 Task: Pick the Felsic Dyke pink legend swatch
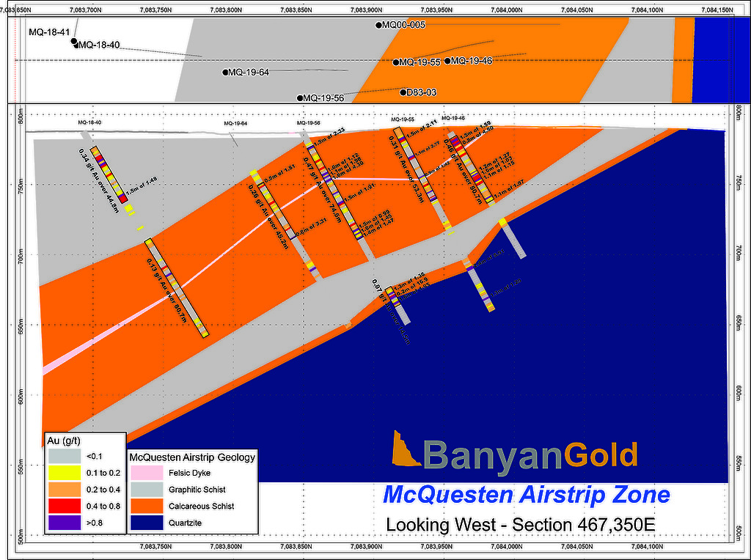(x=146, y=473)
